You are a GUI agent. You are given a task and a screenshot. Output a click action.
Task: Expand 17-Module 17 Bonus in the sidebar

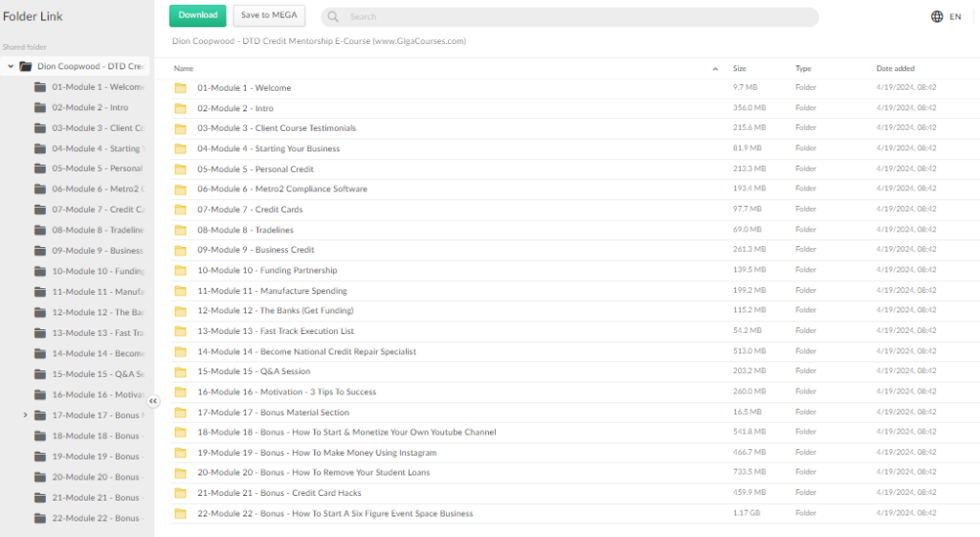[x=25, y=414]
